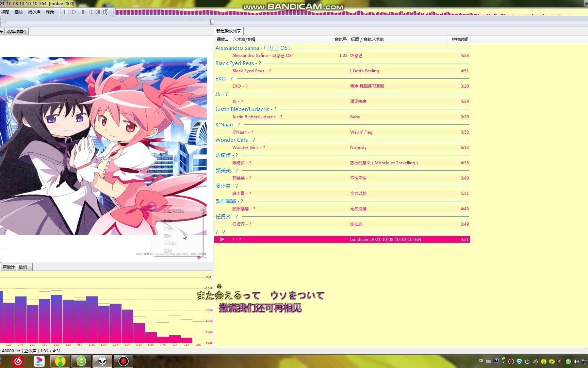
Task: Select the 诛仙恋 track
Action: [342, 224]
